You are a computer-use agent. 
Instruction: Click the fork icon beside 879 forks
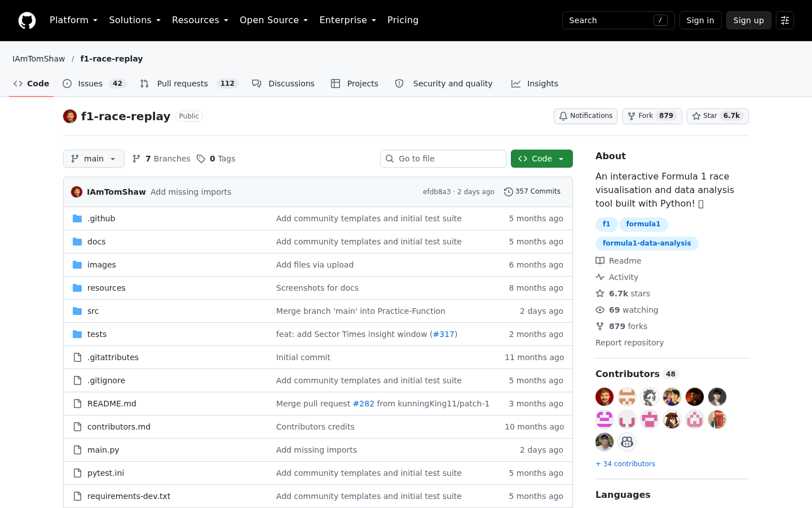[600, 326]
